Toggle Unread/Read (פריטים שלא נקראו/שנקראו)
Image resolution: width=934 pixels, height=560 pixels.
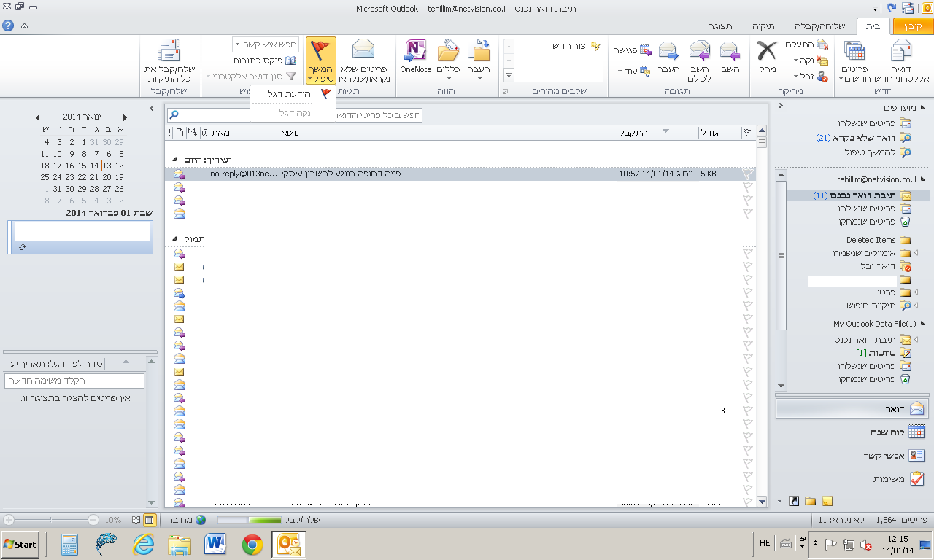click(x=364, y=60)
